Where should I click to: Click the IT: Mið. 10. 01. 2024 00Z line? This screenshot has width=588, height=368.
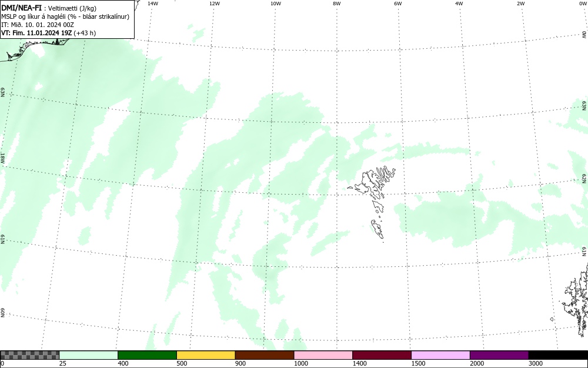pyautogui.click(x=38, y=25)
